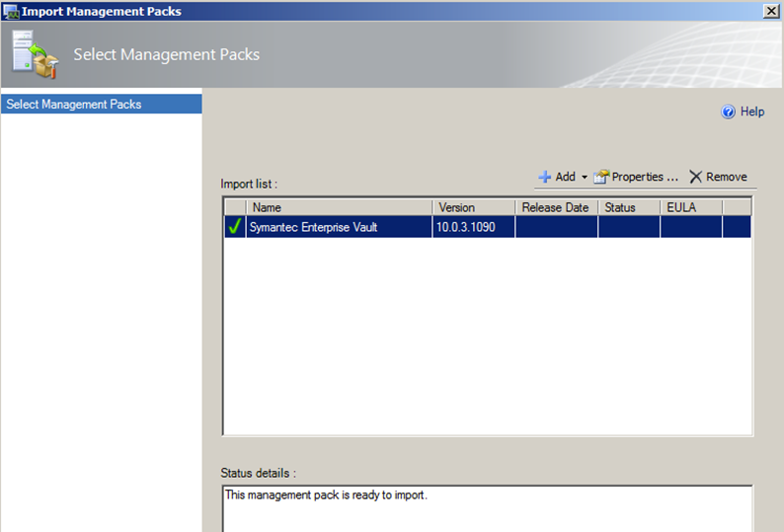Click the green checkmark status icon
This screenshot has height=532, width=784.
point(234,226)
